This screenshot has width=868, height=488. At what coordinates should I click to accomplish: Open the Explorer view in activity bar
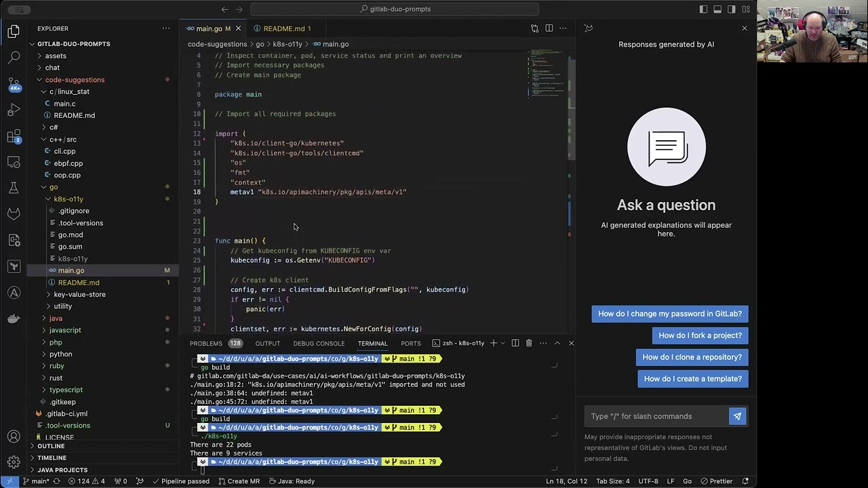[14, 31]
